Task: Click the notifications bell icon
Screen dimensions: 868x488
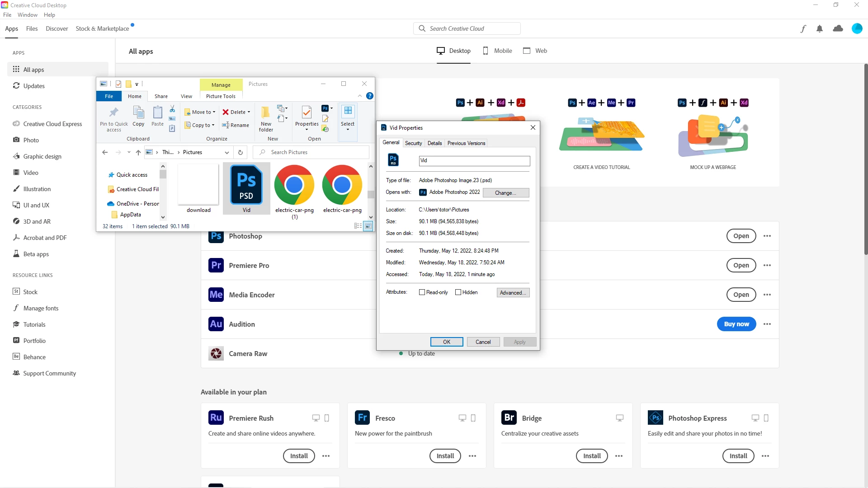Action: [819, 29]
